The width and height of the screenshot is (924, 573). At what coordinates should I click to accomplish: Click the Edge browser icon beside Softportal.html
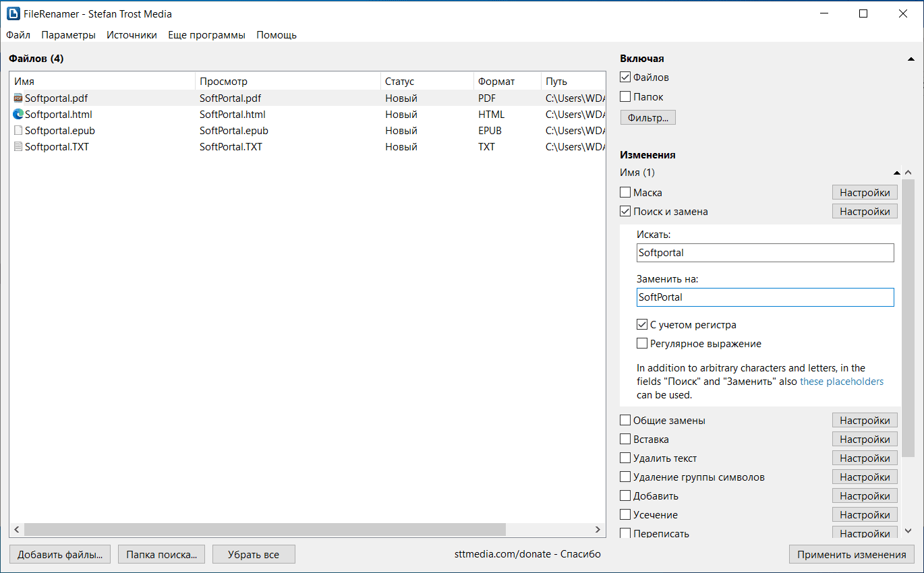coord(18,115)
